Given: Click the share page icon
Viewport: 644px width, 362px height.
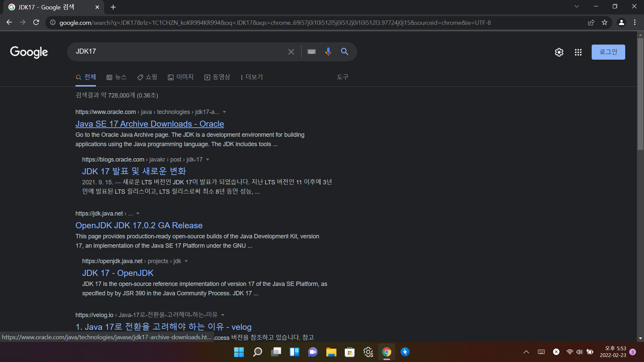Looking at the screenshot, I should click(x=591, y=22).
